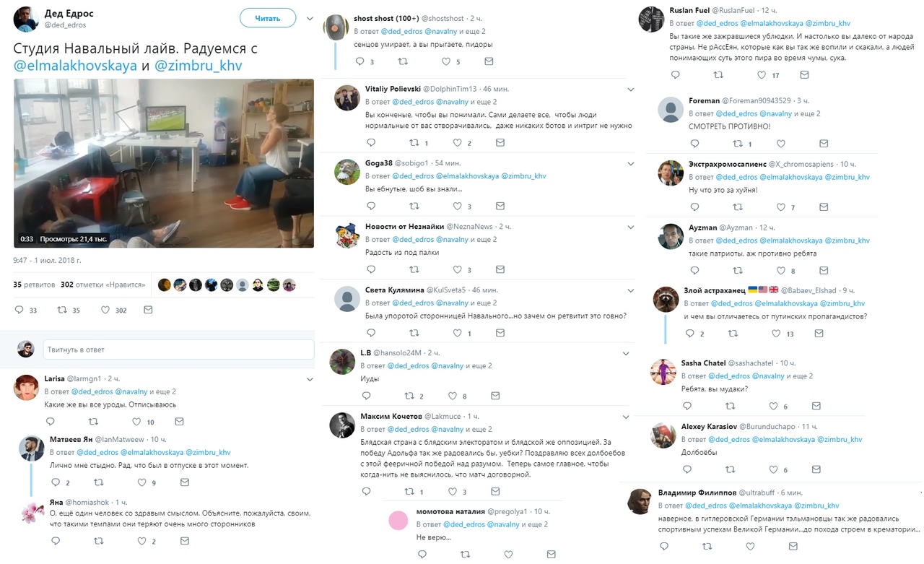924x564 pixels.
Task: Open the @elmalakhovskaya mention in main tweet
Action: click(x=76, y=66)
